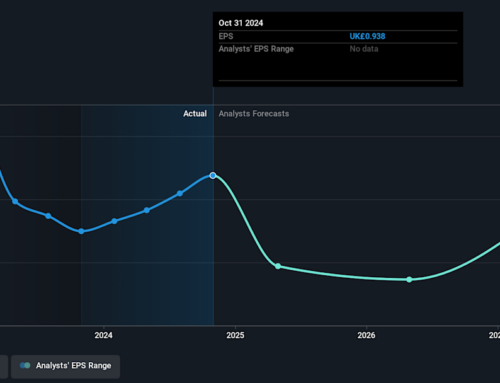Click the second EPS data point after 2024

[147, 210]
